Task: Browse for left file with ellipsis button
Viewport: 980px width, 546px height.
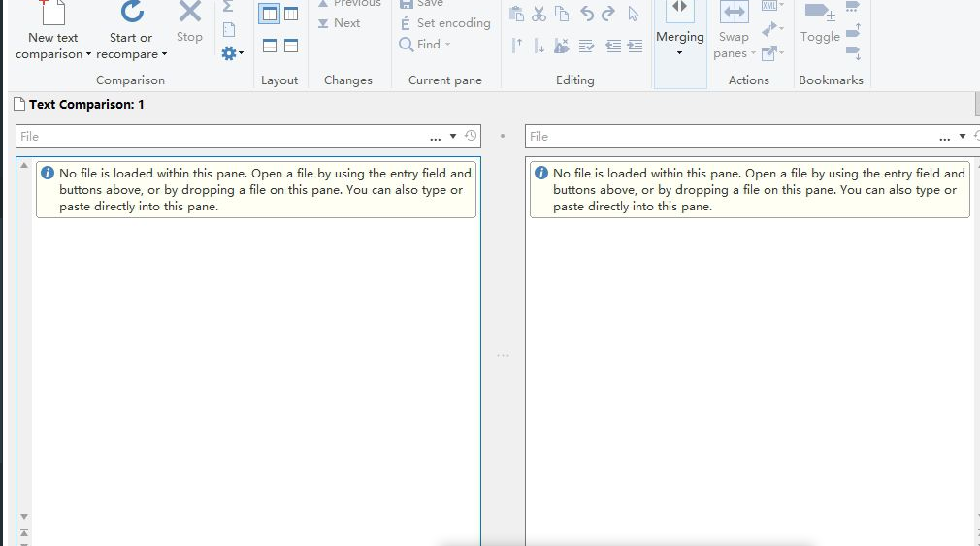Action: [x=436, y=137]
